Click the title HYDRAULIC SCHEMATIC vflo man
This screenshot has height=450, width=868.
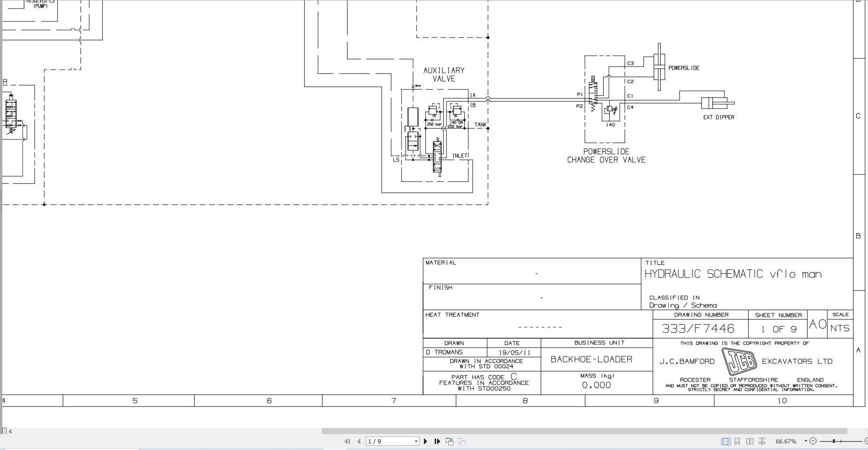733,274
